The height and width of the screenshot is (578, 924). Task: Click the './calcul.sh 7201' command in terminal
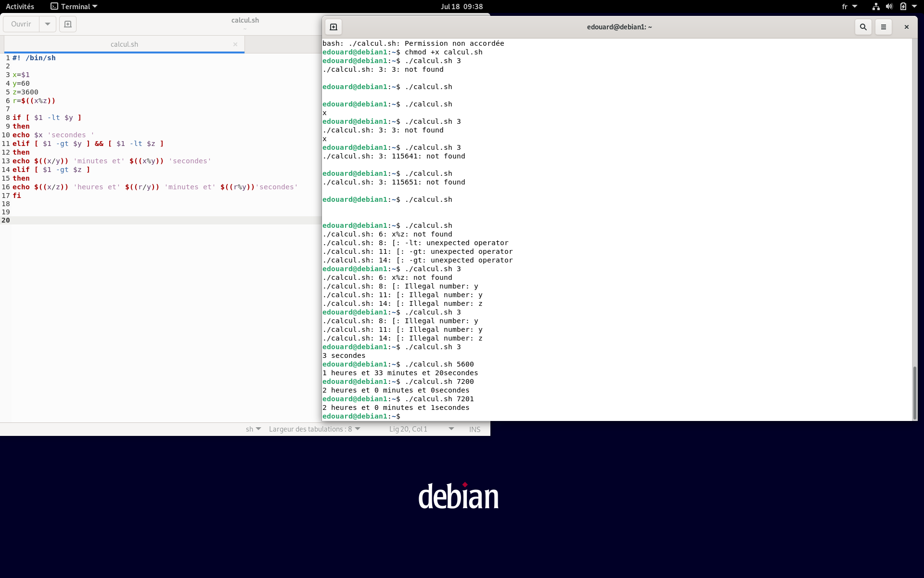[439, 399]
